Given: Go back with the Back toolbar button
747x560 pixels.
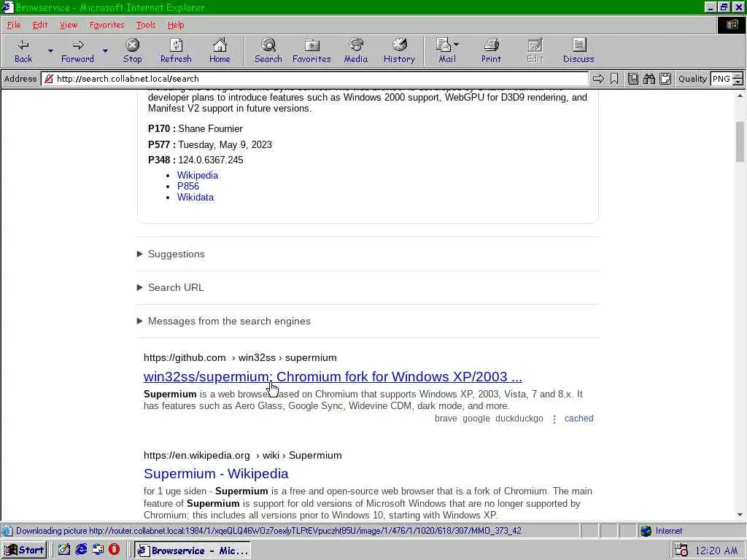Looking at the screenshot, I should tap(23, 51).
